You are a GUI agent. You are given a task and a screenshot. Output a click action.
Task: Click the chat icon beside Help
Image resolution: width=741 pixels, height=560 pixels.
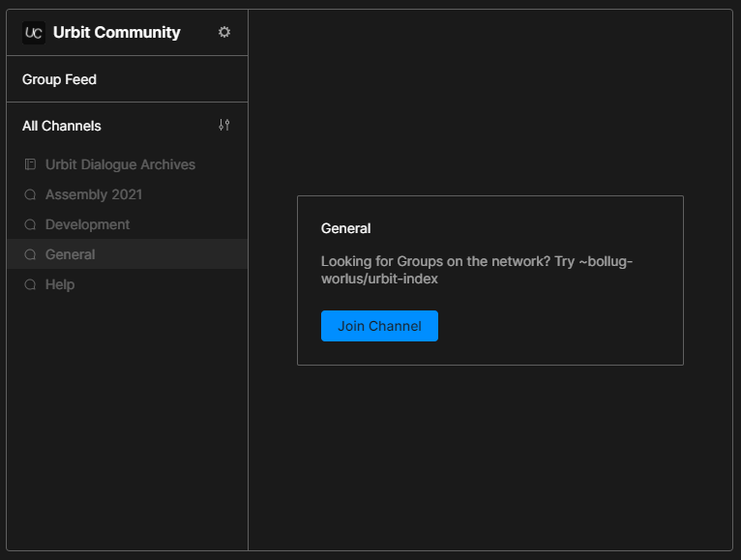tap(30, 284)
